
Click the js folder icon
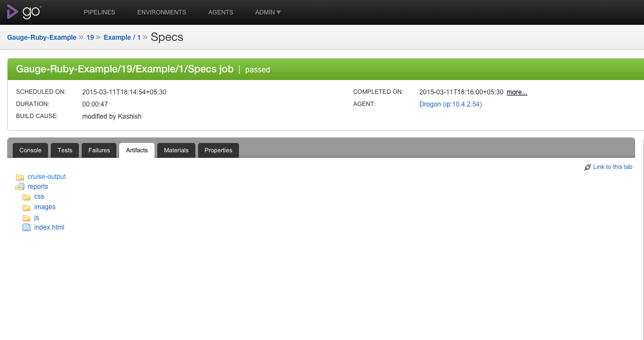click(26, 217)
